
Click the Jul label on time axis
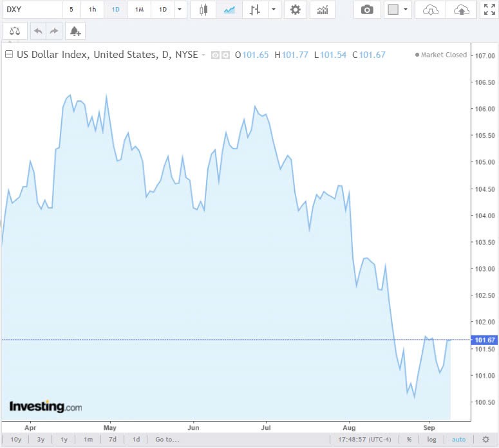266,427
